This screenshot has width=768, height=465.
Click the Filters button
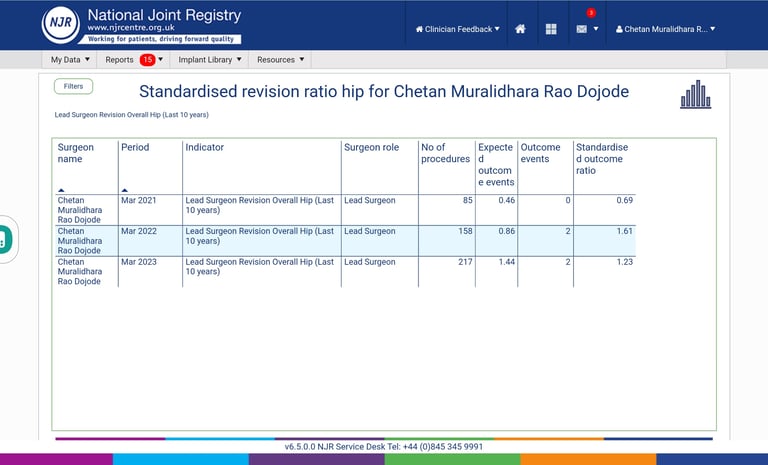pos(73,86)
